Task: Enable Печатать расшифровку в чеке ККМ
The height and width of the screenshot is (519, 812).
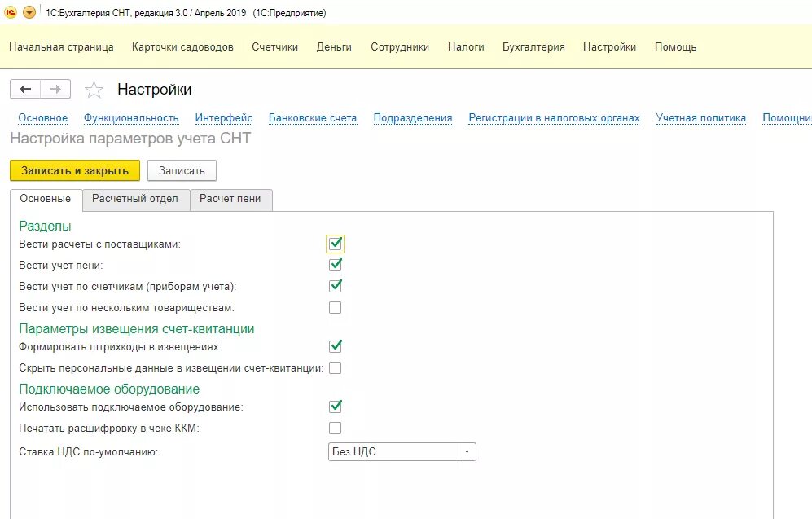Action: [x=336, y=429]
